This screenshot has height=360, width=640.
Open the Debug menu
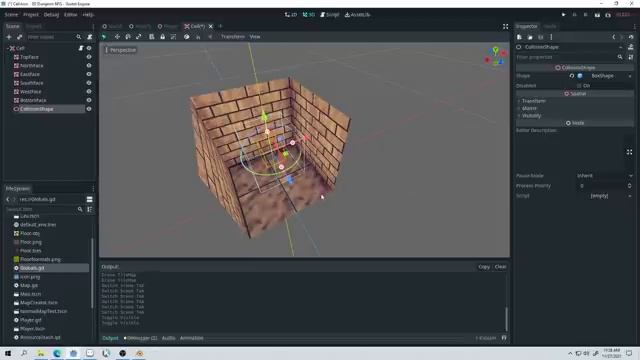[x=51, y=15]
